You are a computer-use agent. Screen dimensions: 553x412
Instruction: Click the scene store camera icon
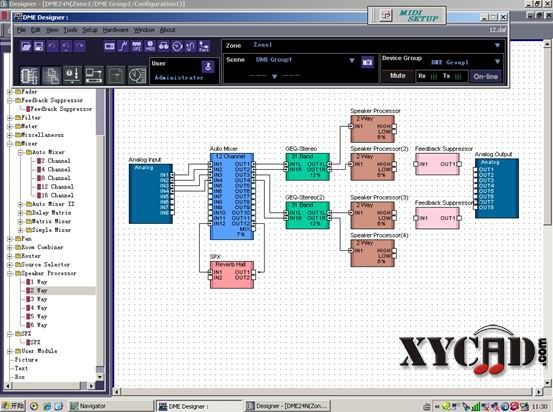[367, 62]
